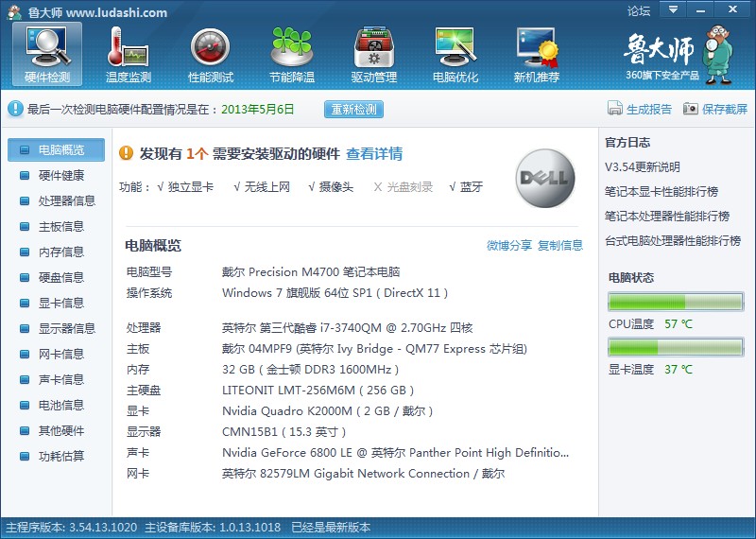Click the Dell logo badge
This screenshot has width=756, height=539.
pyautogui.click(x=545, y=178)
